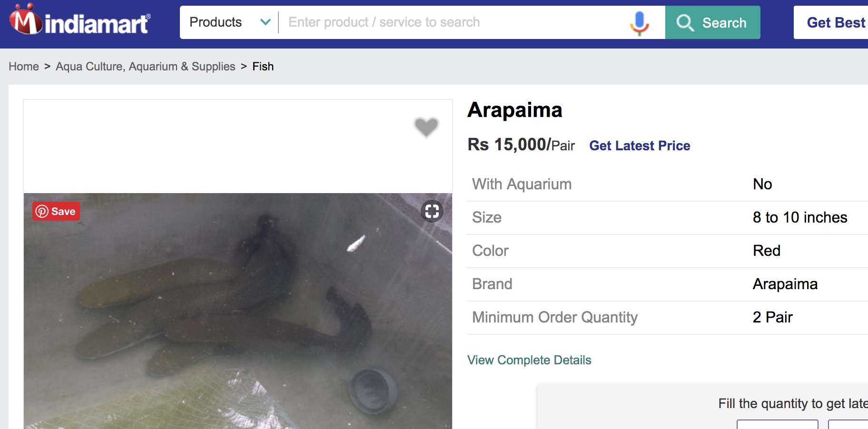The image size is (868, 429).
Task: Click the IndiaMART logo
Action: pos(80,20)
